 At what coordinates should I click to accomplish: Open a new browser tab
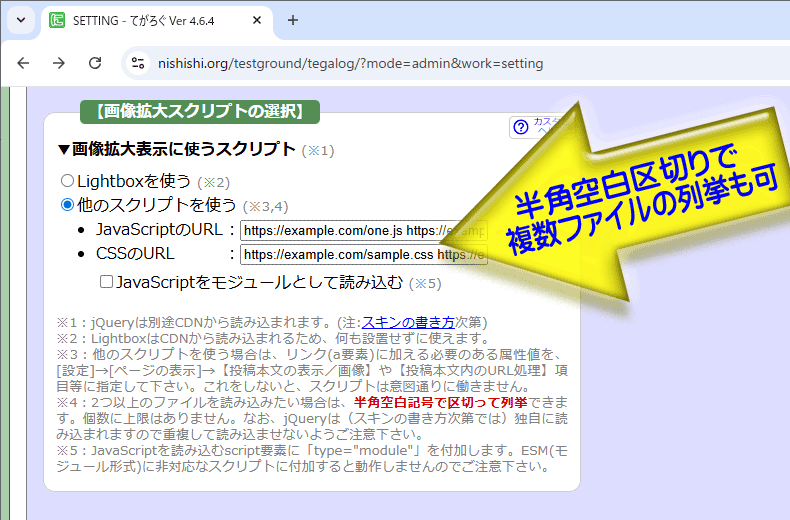pos(293,20)
